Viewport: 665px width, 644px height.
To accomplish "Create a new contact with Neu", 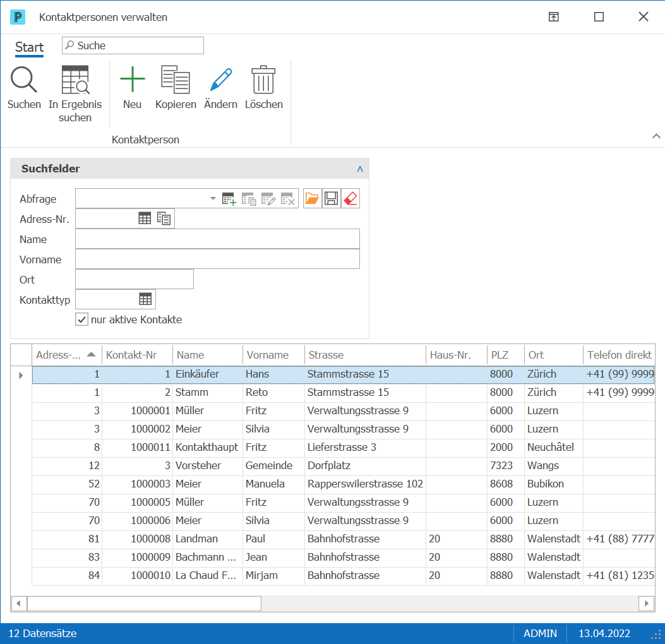I will click(133, 88).
